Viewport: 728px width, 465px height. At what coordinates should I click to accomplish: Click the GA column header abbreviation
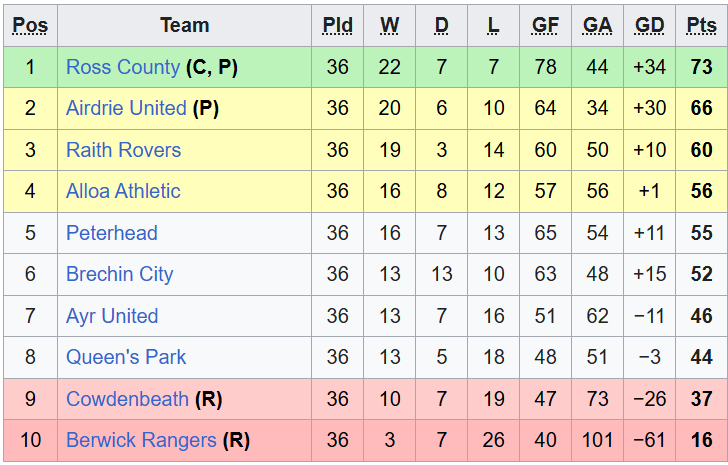(597, 25)
